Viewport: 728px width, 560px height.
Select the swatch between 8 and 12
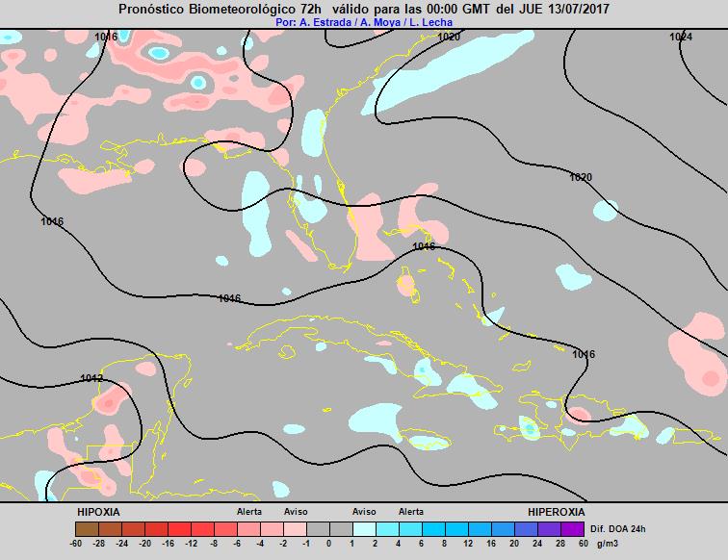point(456,529)
